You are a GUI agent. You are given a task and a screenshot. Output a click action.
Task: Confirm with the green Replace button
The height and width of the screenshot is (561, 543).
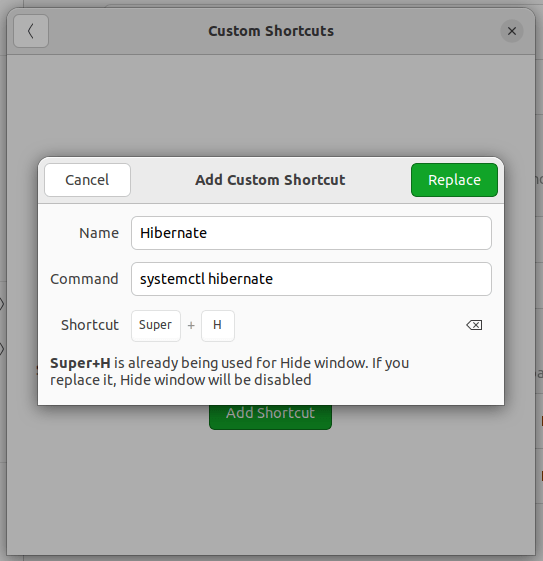click(x=454, y=180)
